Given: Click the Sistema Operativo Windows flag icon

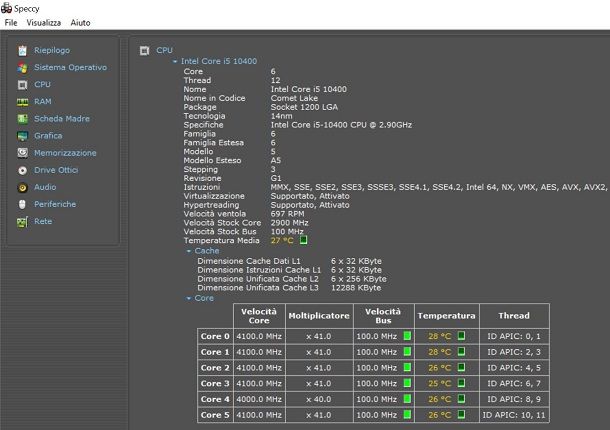Looking at the screenshot, I should point(22,68).
